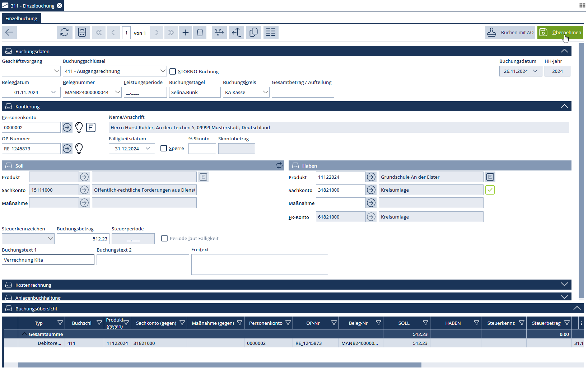Open the Buchungskreis KA Kasse dropdown
This screenshot has height=370, width=588.
click(x=265, y=92)
